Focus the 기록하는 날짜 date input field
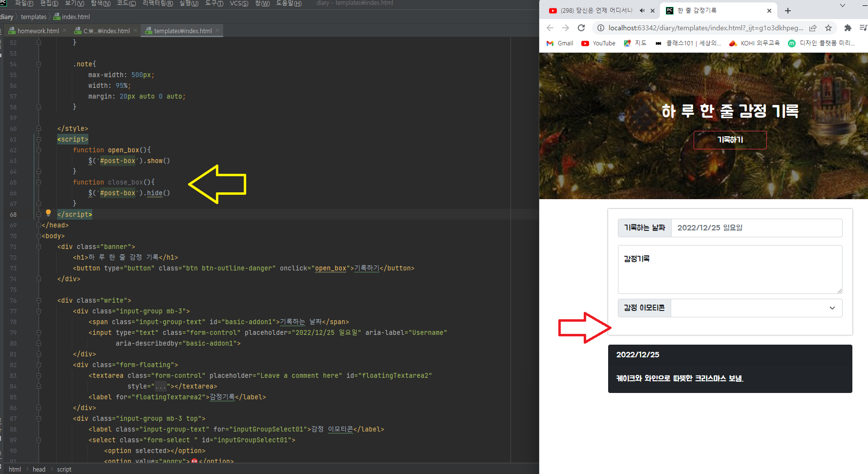 (757, 228)
